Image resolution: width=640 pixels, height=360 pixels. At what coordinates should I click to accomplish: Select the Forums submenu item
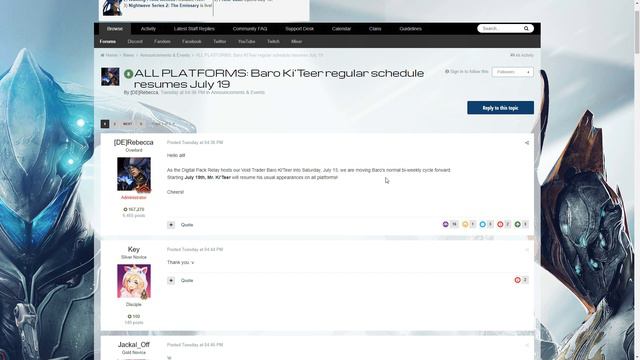[108, 42]
